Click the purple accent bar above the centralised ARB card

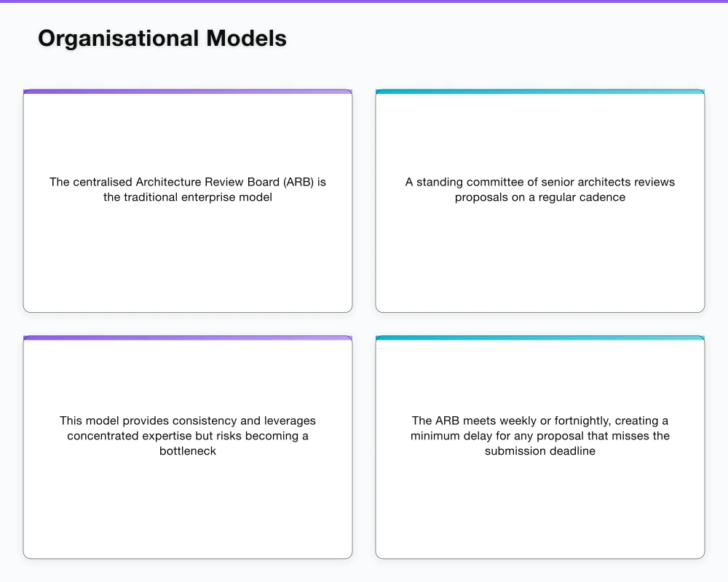coord(188,92)
